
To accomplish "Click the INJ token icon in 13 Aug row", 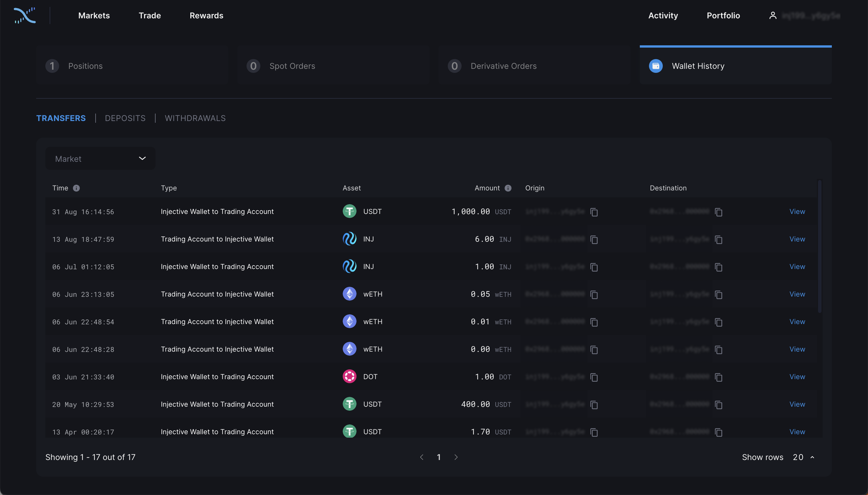I will 349,239.
